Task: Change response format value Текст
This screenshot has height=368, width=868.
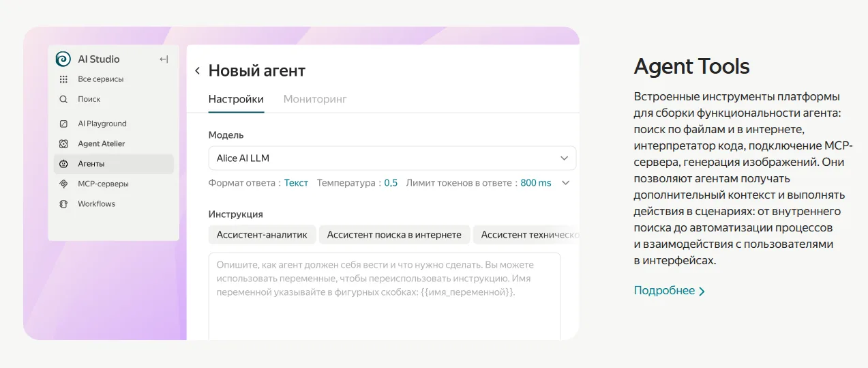Action: point(296,183)
